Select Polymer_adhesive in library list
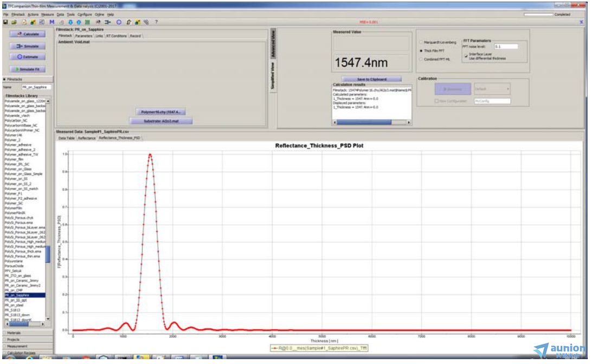 [x=24, y=145]
